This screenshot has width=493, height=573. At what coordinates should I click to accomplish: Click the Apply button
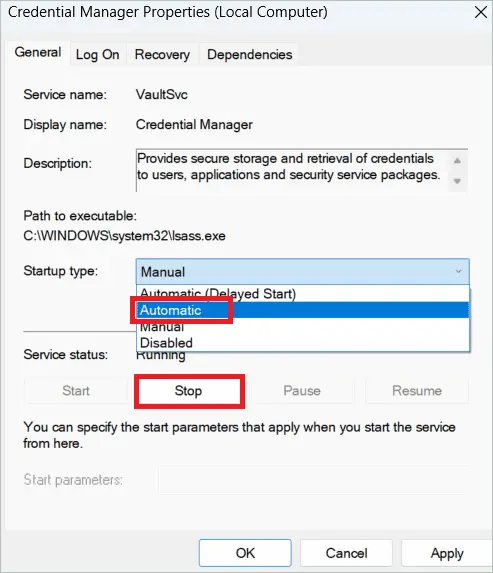[x=447, y=553]
